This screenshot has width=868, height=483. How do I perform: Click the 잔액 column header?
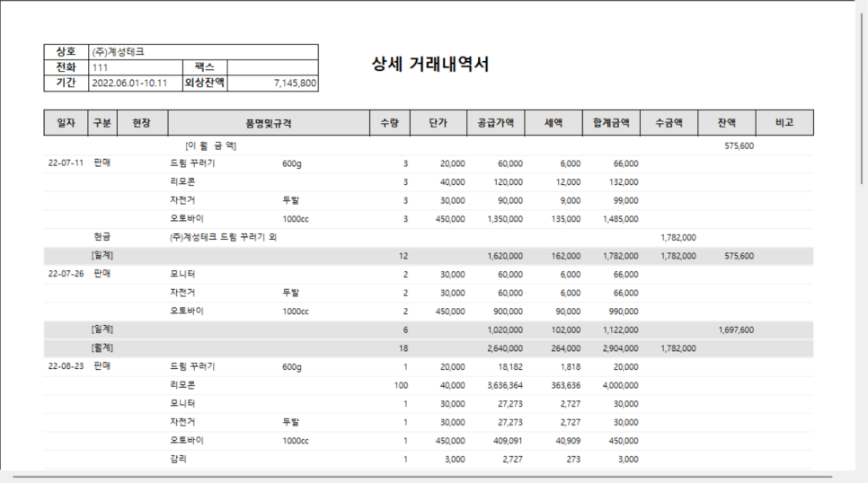[727, 123]
